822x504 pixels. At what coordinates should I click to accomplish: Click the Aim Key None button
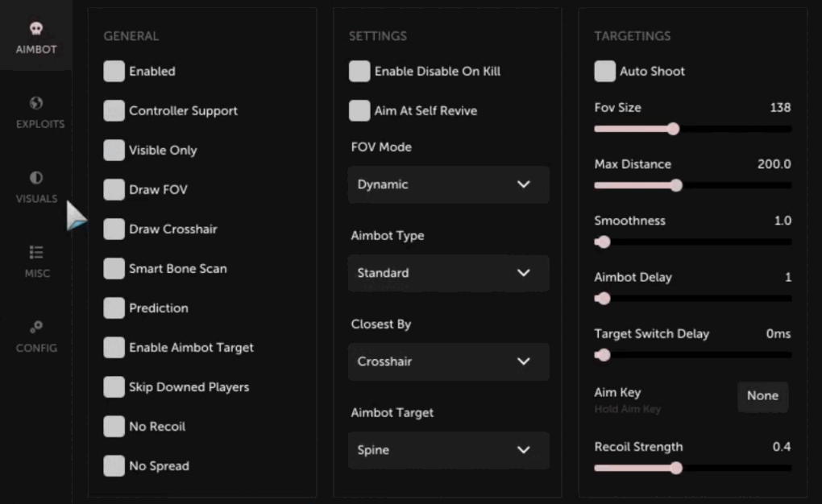click(762, 396)
